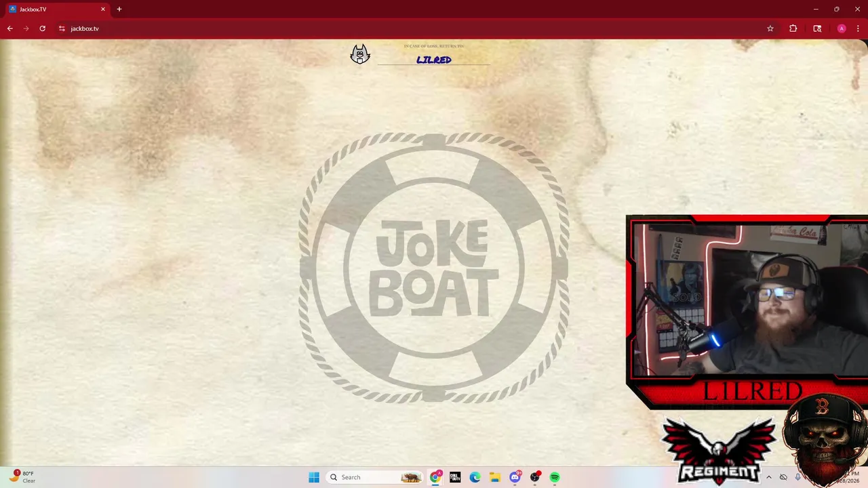Show hidden system tray icons
Viewport: 868px width, 488px height.
click(768, 477)
